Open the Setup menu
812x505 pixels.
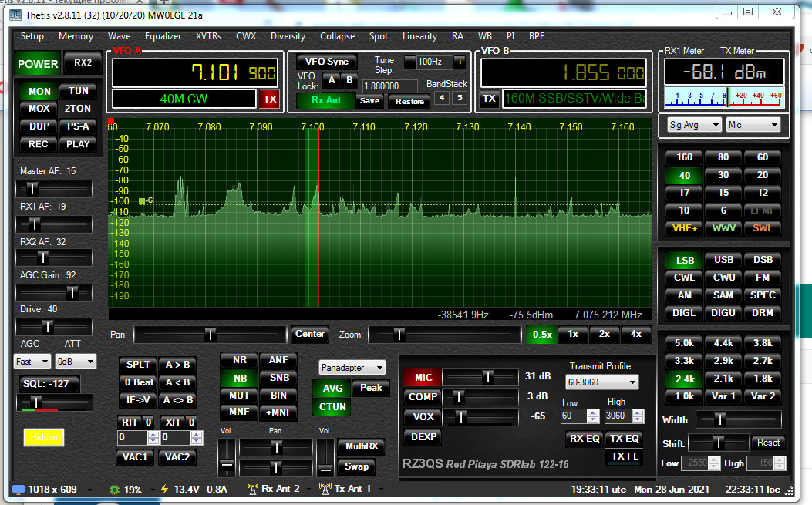[x=32, y=36]
